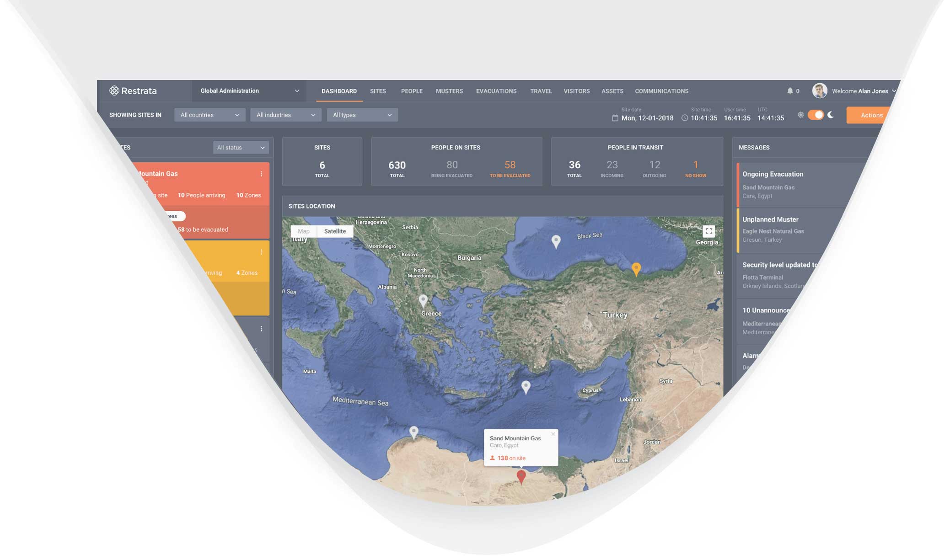
Task: Click the Restrata logo icon
Action: tap(114, 91)
